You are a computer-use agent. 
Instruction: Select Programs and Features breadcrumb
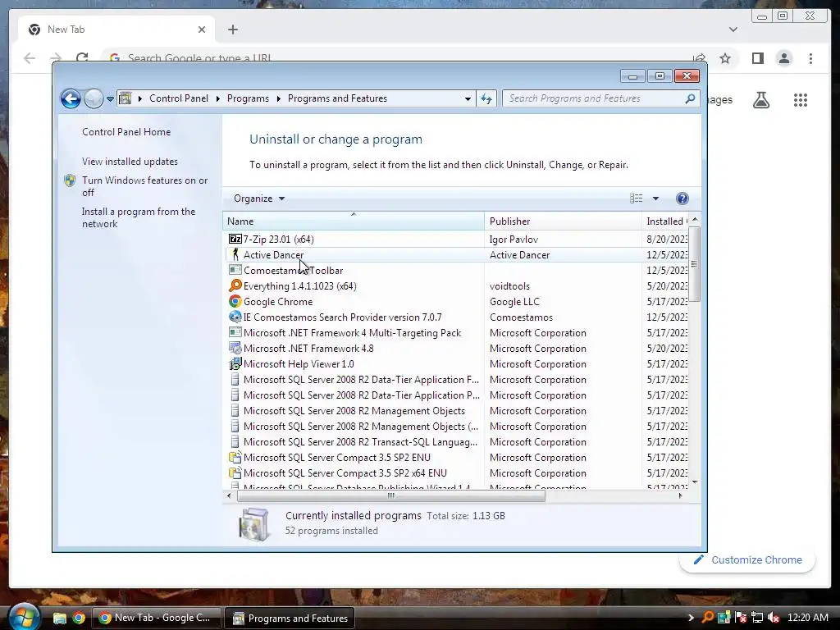[337, 98]
